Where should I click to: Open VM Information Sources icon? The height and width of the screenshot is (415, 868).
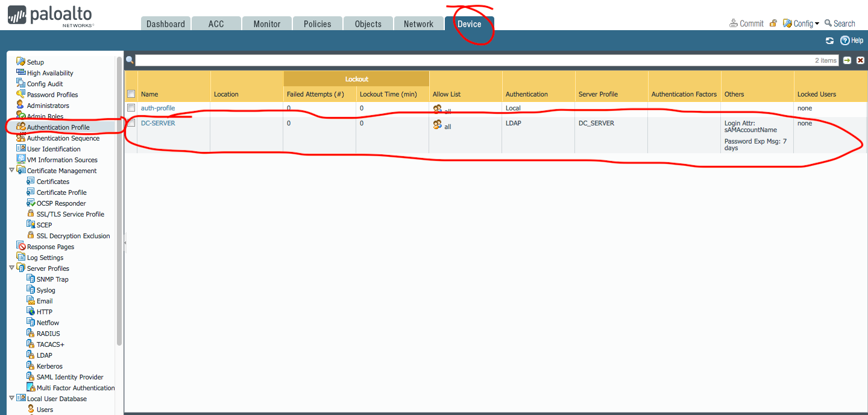coord(21,159)
